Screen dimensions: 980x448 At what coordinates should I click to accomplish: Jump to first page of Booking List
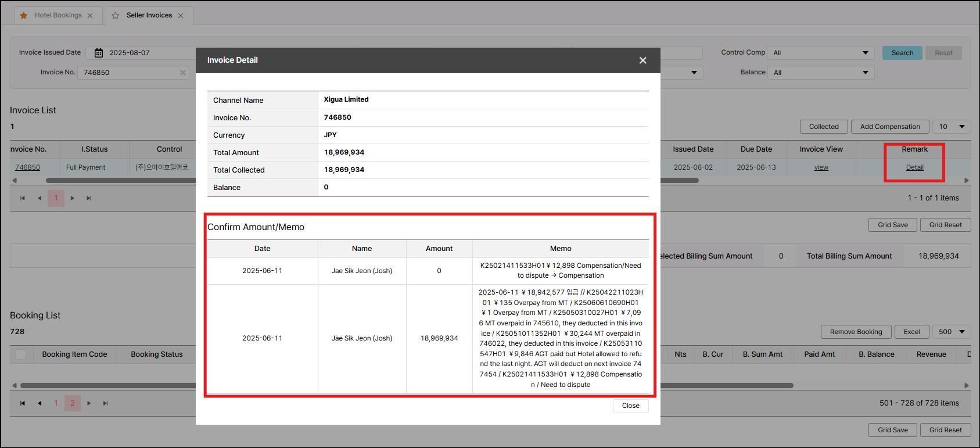(23, 403)
